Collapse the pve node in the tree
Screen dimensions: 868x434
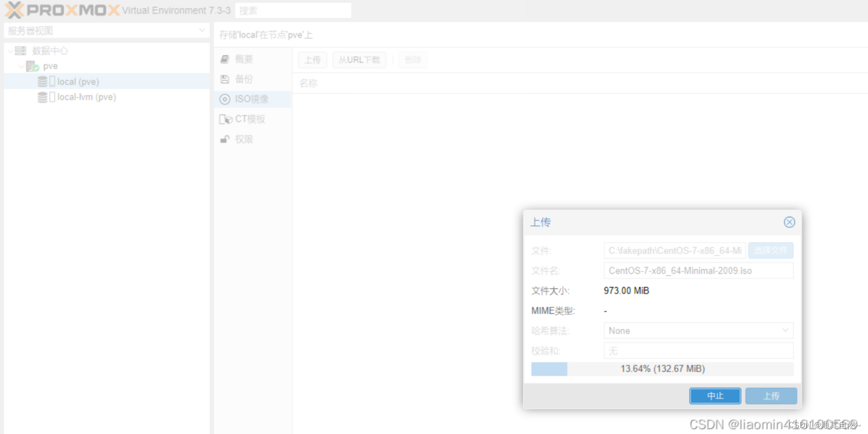(x=21, y=66)
